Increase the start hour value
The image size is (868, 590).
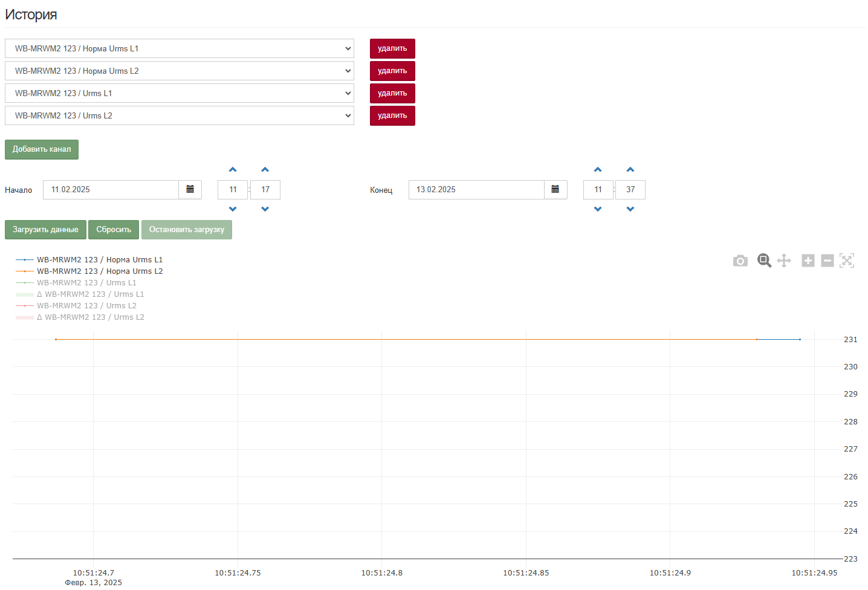click(233, 170)
